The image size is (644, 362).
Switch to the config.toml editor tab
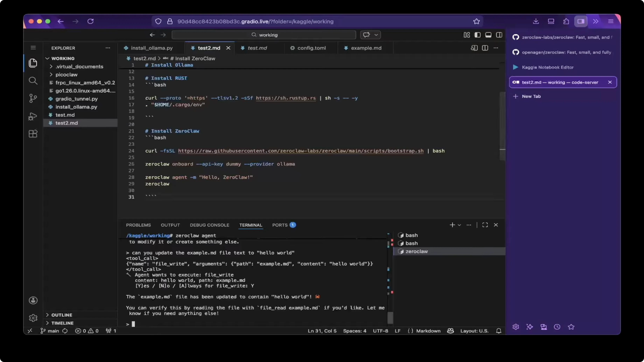tap(311, 48)
